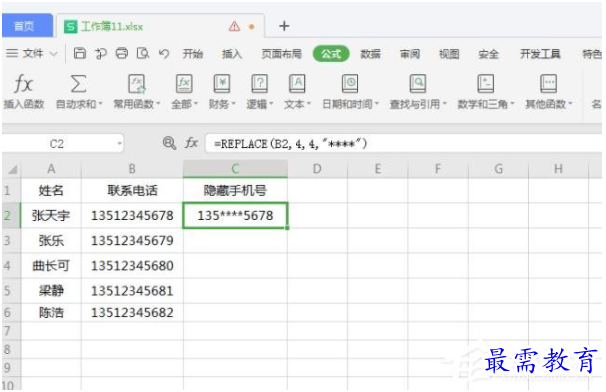Click the fx icon beside formula bar
This screenshot has height=392, width=606.
point(191,143)
